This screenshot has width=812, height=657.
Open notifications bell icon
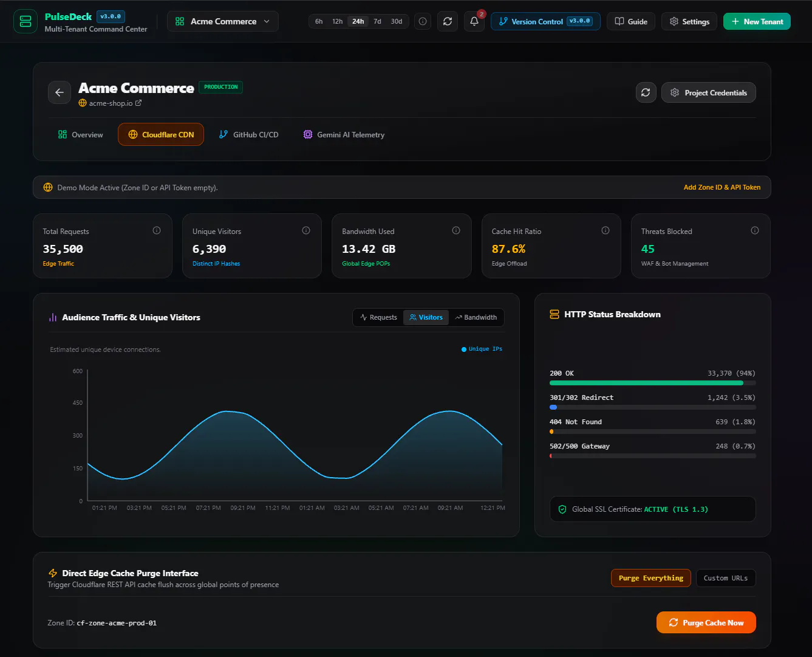coord(474,21)
